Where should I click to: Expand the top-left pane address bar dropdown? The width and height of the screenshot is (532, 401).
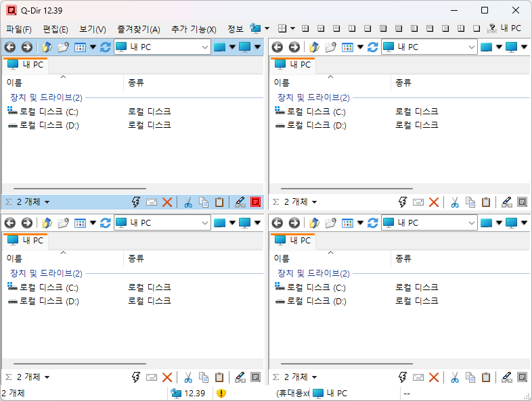[x=205, y=47]
